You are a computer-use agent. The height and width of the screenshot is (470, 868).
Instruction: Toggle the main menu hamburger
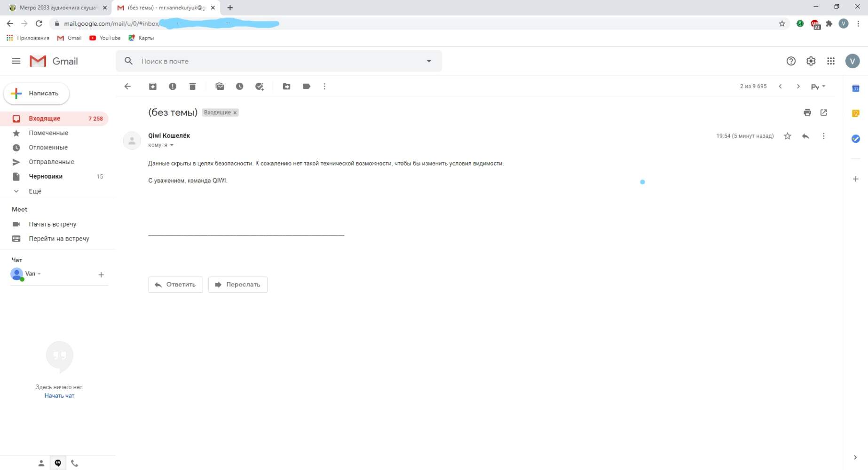[x=16, y=61]
